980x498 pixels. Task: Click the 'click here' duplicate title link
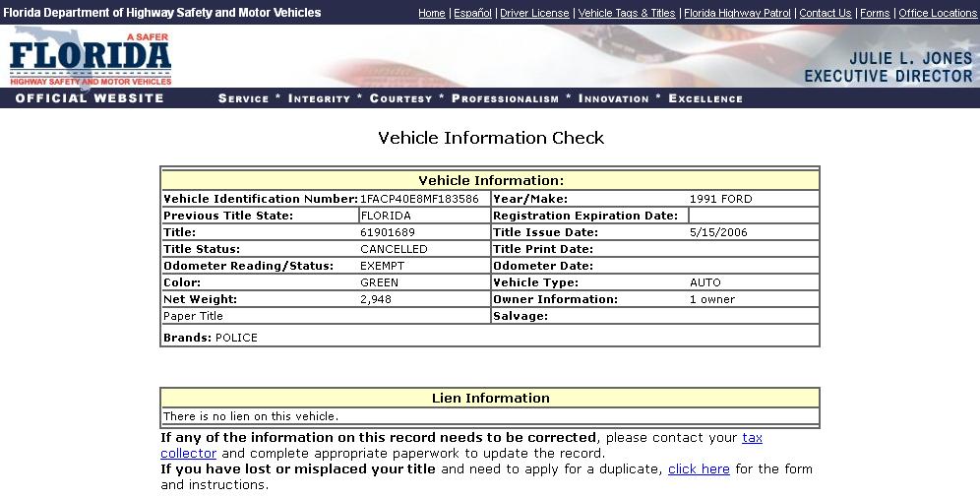(x=699, y=469)
